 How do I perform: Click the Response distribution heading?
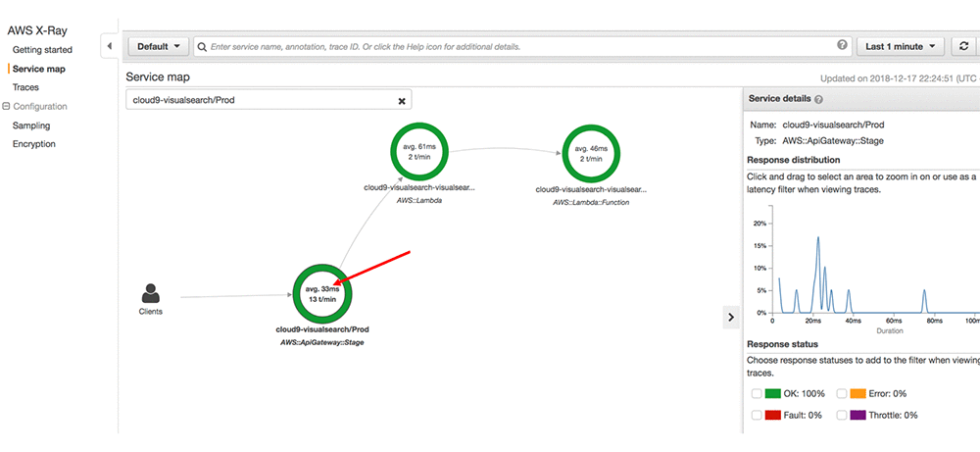pos(793,160)
